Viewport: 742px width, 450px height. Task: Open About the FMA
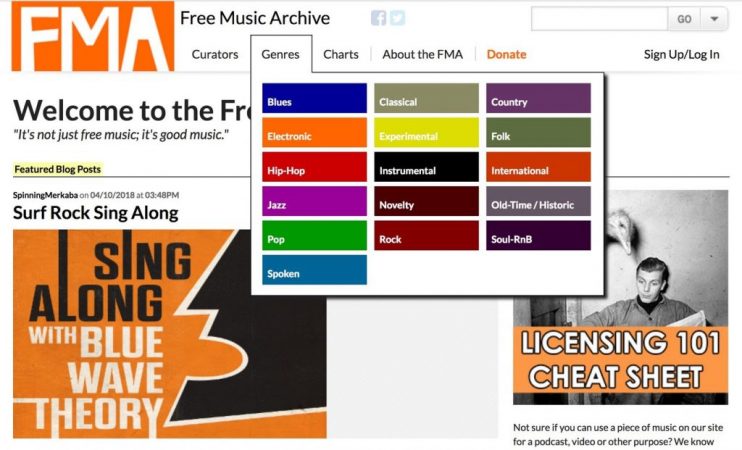pyautogui.click(x=423, y=54)
